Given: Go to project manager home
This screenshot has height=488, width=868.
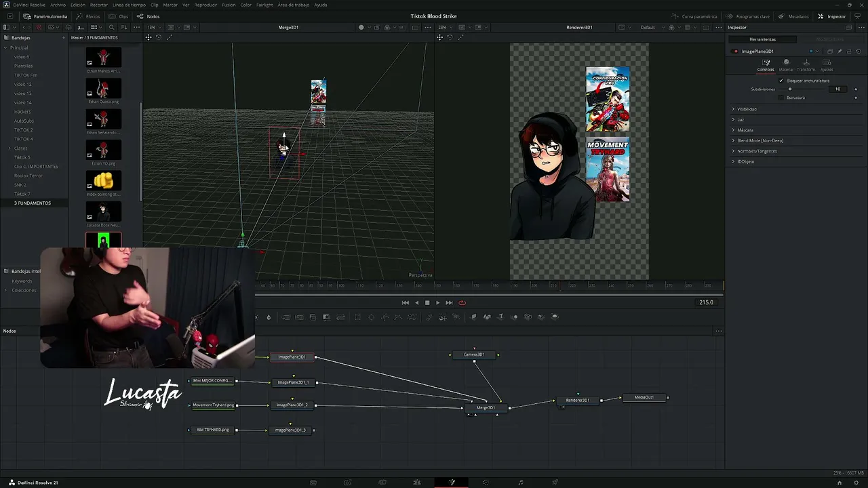Looking at the screenshot, I should pyautogui.click(x=840, y=483).
